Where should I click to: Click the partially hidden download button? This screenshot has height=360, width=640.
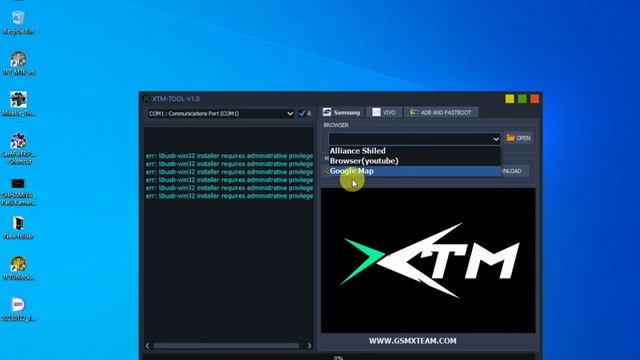pyautogui.click(x=515, y=171)
